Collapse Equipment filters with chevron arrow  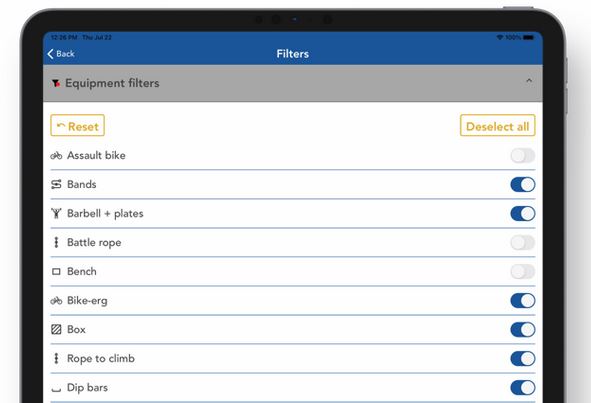[529, 80]
